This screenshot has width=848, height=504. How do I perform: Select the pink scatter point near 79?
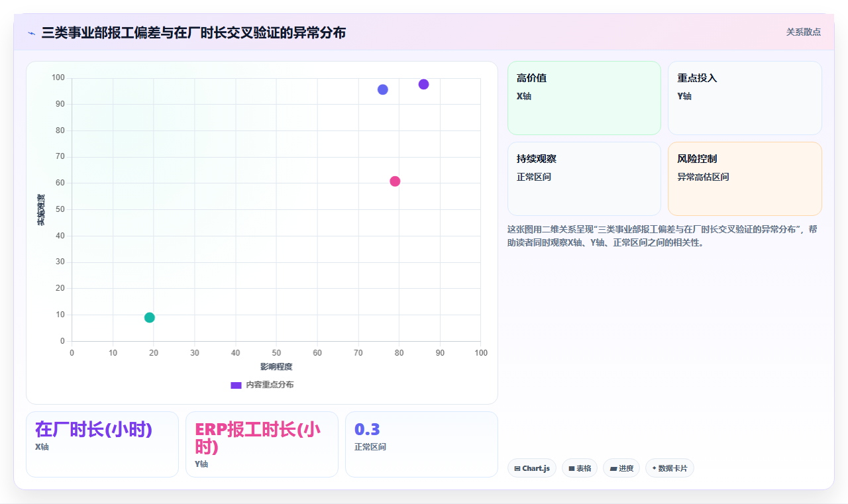[395, 181]
